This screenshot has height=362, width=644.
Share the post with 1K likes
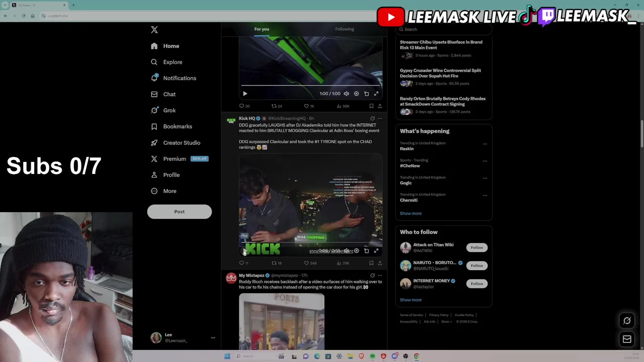pyautogui.click(x=380, y=106)
